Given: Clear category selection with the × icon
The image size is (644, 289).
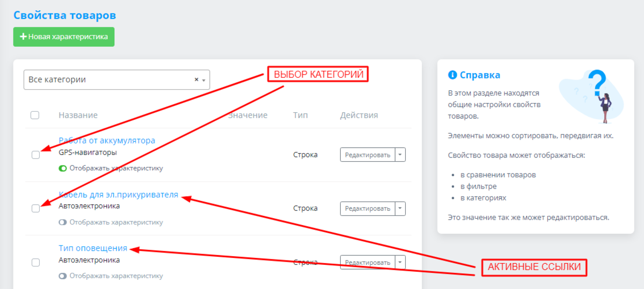Looking at the screenshot, I should [196, 80].
